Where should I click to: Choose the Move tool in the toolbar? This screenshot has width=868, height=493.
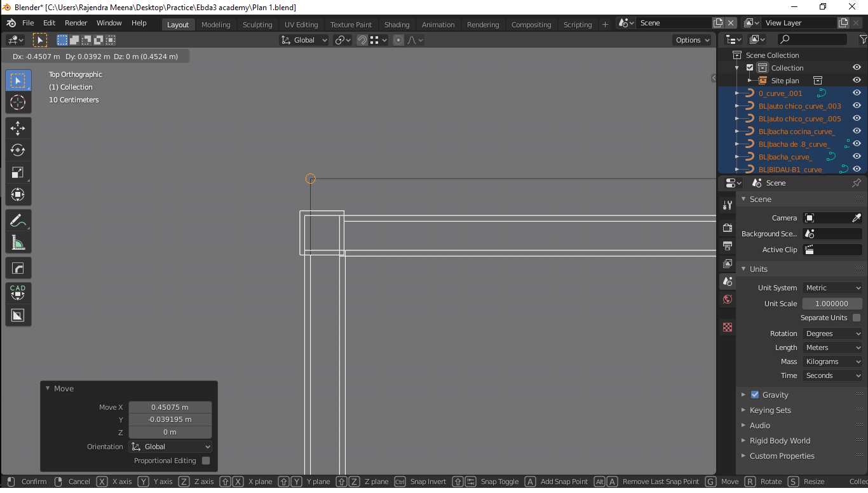(18, 128)
